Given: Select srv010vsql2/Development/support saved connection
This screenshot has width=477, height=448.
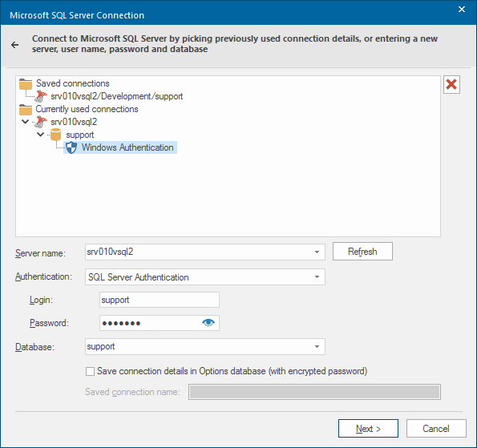Looking at the screenshot, I should 116,96.
